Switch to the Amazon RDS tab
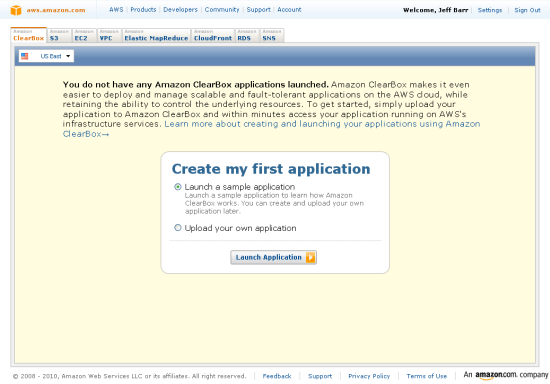This screenshot has height=384, width=550. point(247,35)
